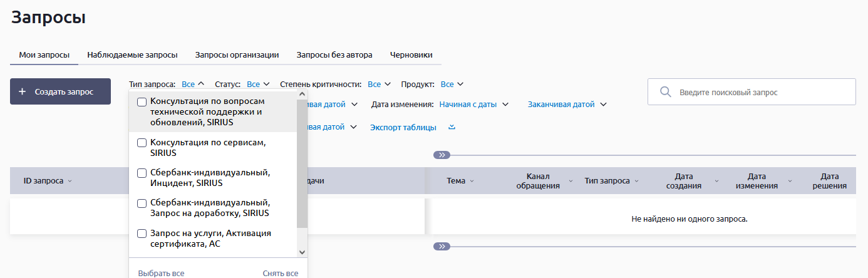Open the Статус filter dropdown
This screenshot has width=868, height=278.
(258, 84)
